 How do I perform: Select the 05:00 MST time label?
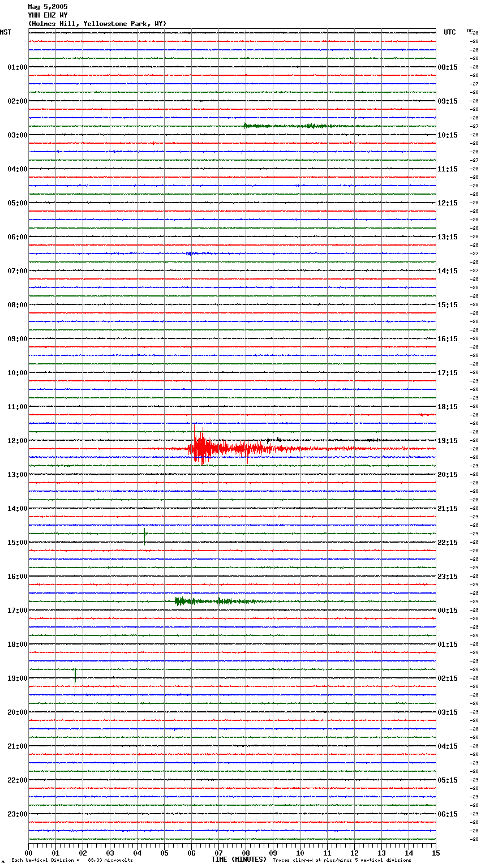point(18,203)
